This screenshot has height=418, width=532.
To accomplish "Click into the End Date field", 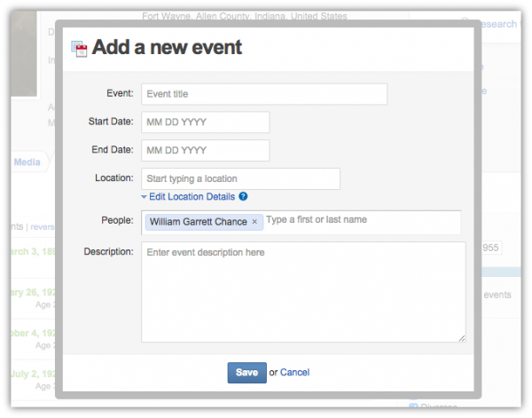I will pos(206,150).
